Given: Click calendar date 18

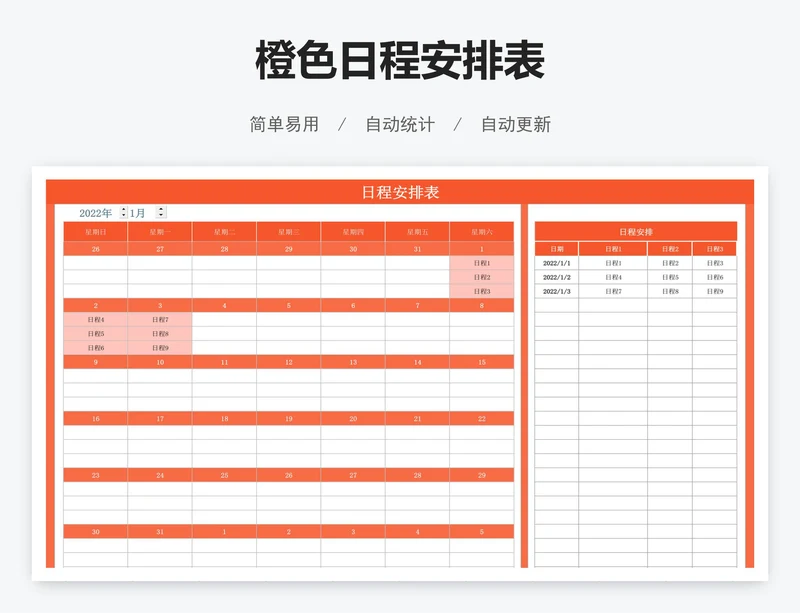Looking at the screenshot, I should tap(224, 419).
